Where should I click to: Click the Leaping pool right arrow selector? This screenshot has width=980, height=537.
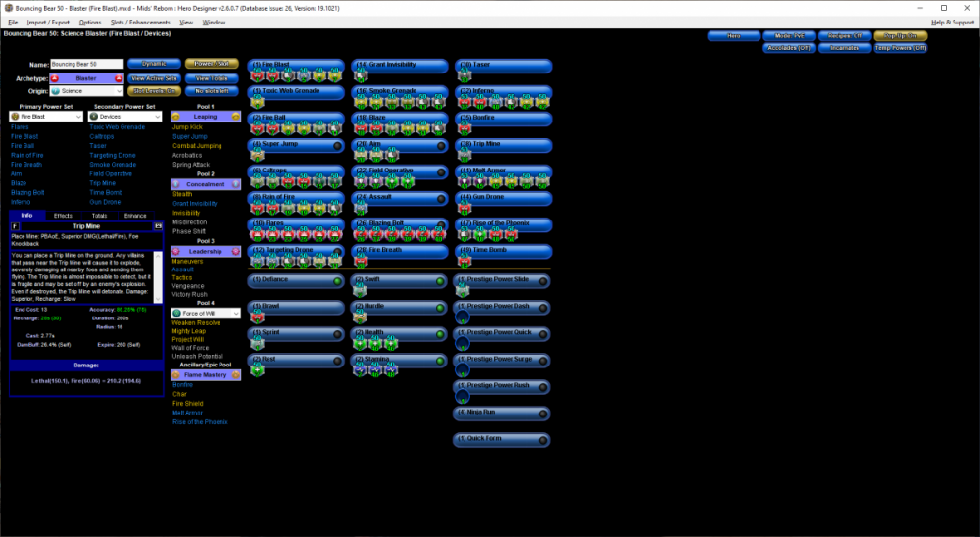point(235,116)
